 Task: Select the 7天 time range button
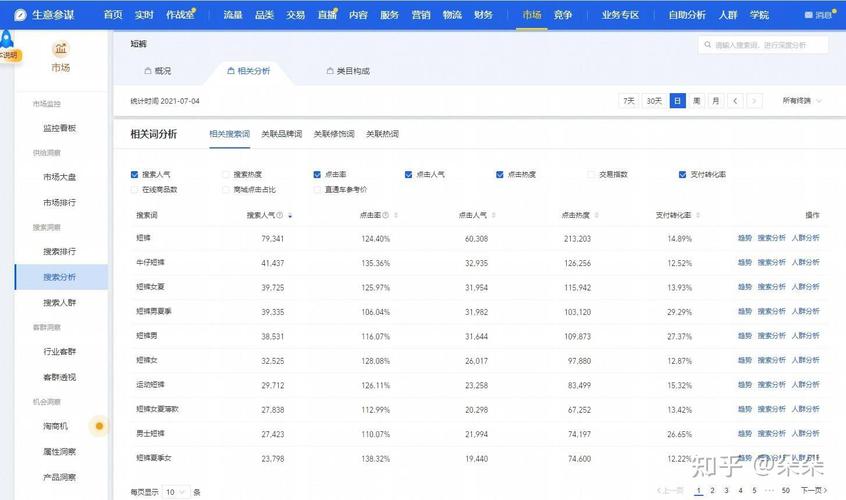click(629, 101)
